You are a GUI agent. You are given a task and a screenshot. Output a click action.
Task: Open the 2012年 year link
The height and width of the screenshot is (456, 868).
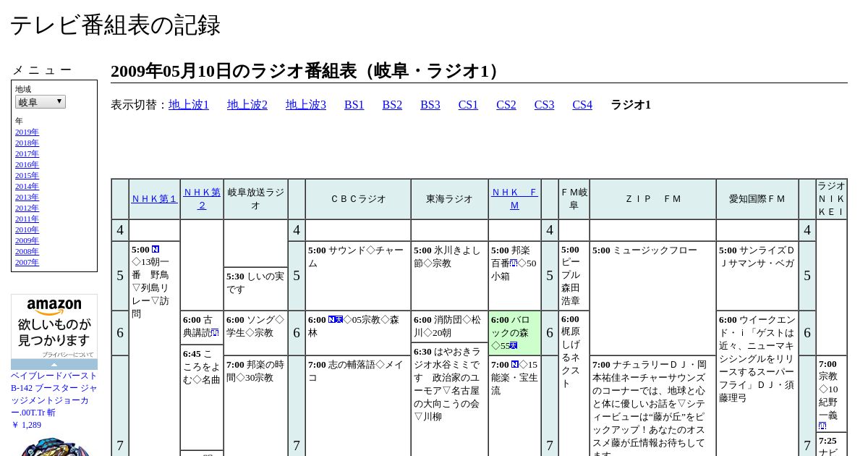27,208
